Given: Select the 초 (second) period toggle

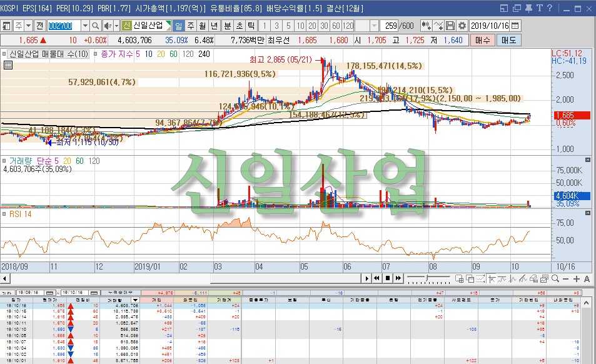Looking at the screenshot, I should click(239, 26).
